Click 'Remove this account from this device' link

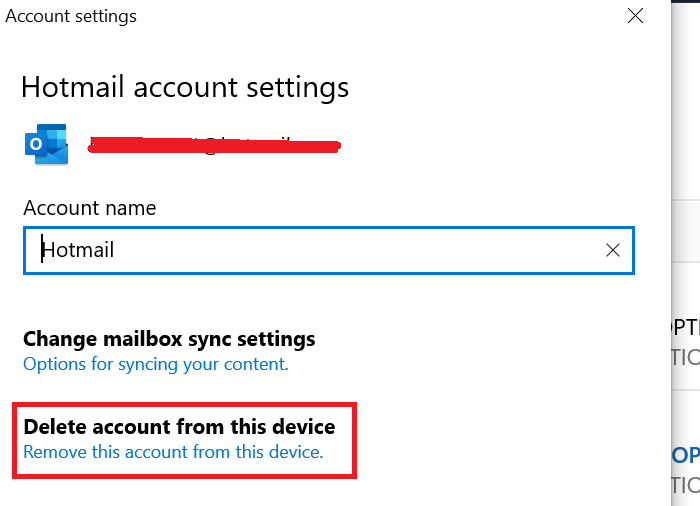tap(173, 452)
